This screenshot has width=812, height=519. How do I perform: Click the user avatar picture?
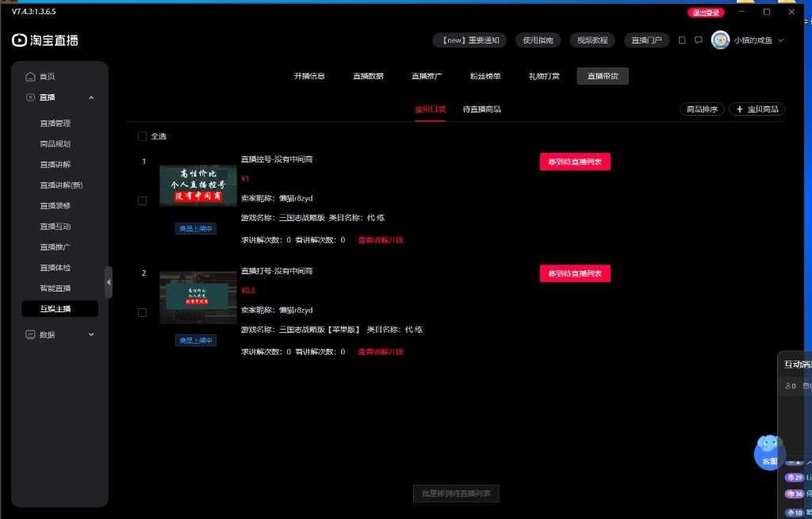[720, 40]
